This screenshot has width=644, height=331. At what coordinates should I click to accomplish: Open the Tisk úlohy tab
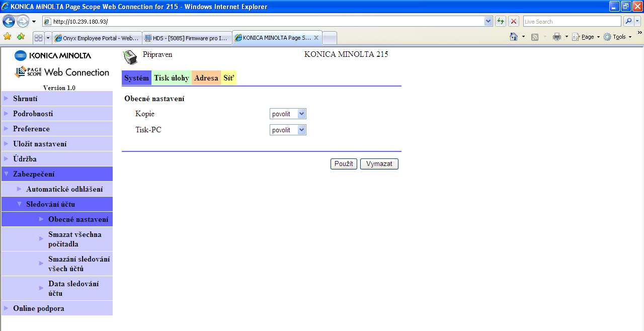[x=172, y=78]
